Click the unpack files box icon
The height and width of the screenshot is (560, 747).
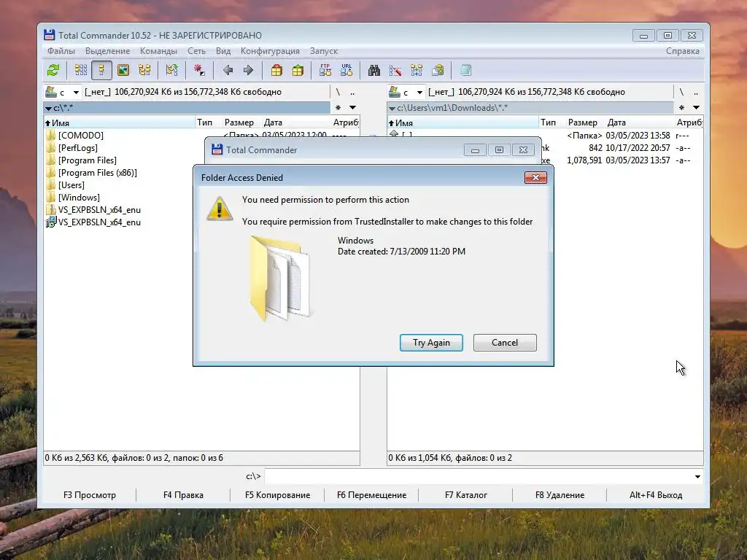[x=298, y=71]
